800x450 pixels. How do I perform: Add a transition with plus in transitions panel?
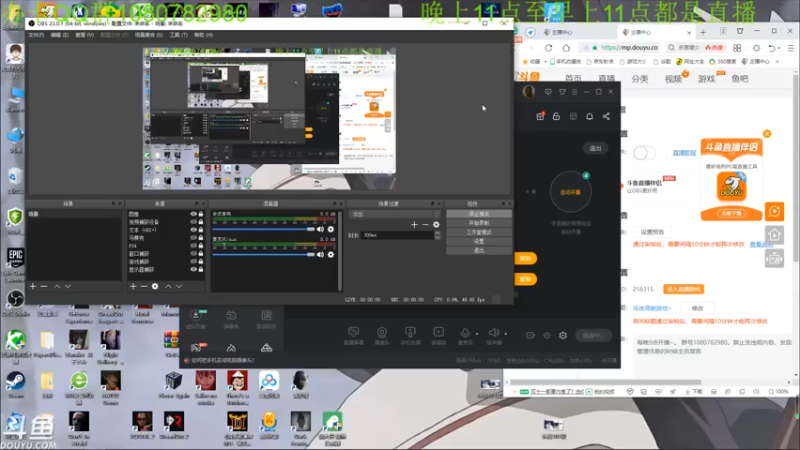pos(414,224)
